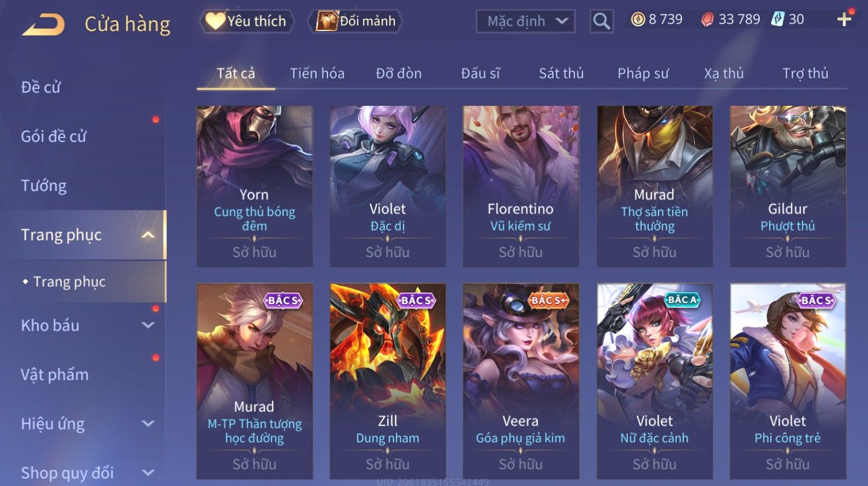The height and width of the screenshot is (486, 868).
Task: Expand the Kho báu sidebar section
Action: pyautogui.click(x=148, y=326)
